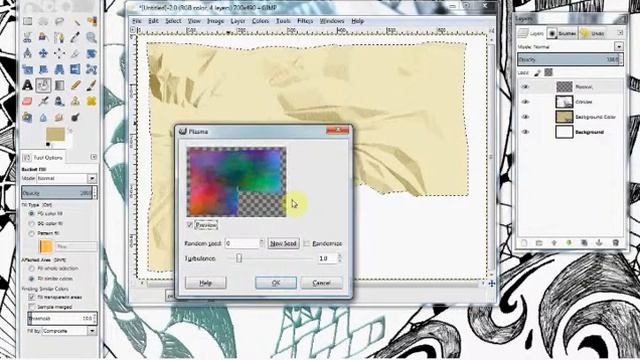Viewport: 640px width, 360px height.
Task: Select the Select by Color tool
Action: (x=91, y=21)
